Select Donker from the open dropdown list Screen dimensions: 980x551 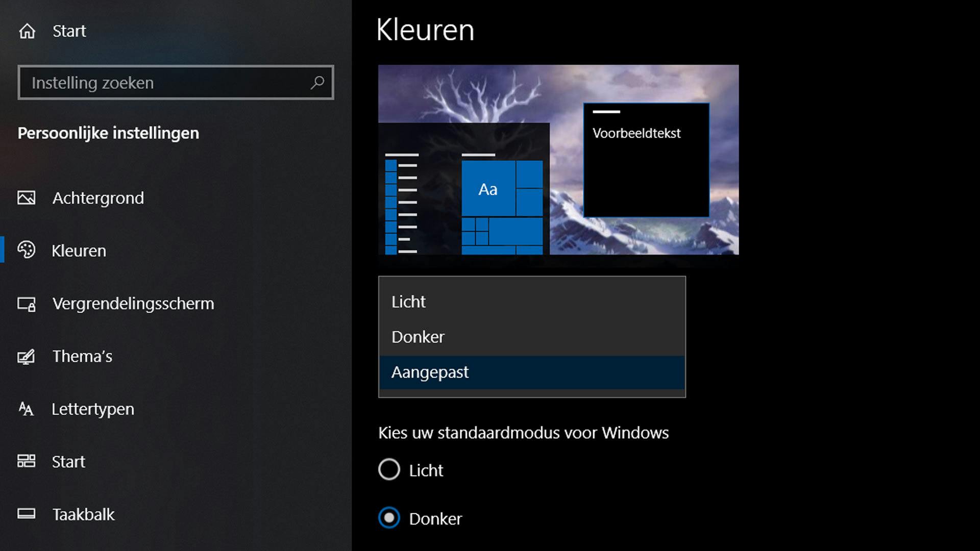pos(418,337)
